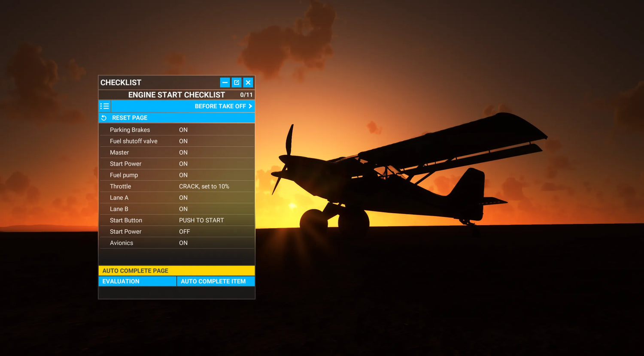The height and width of the screenshot is (356, 644).
Task: Select the Throttle CRACK checklist item
Action: [x=176, y=187]
